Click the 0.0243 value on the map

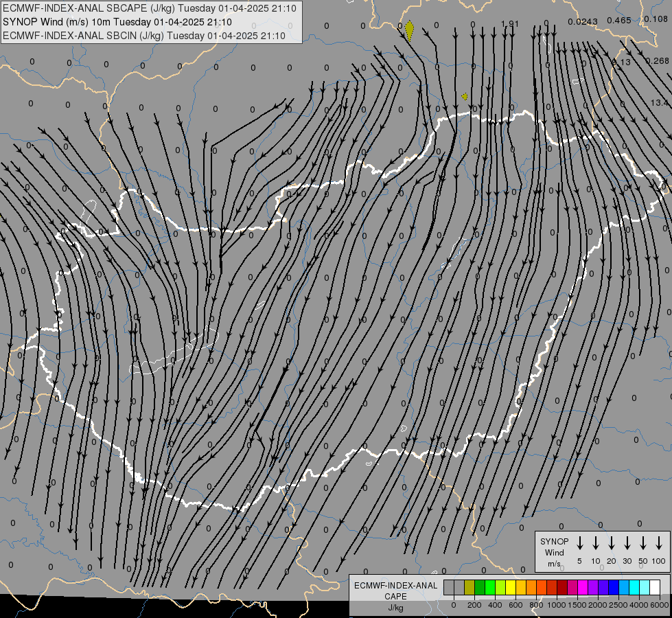[583, 21]
